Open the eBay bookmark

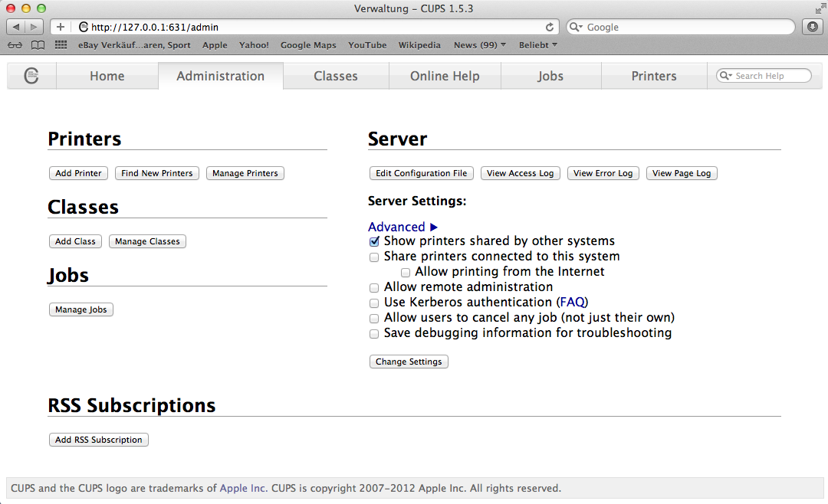point(134,45)
